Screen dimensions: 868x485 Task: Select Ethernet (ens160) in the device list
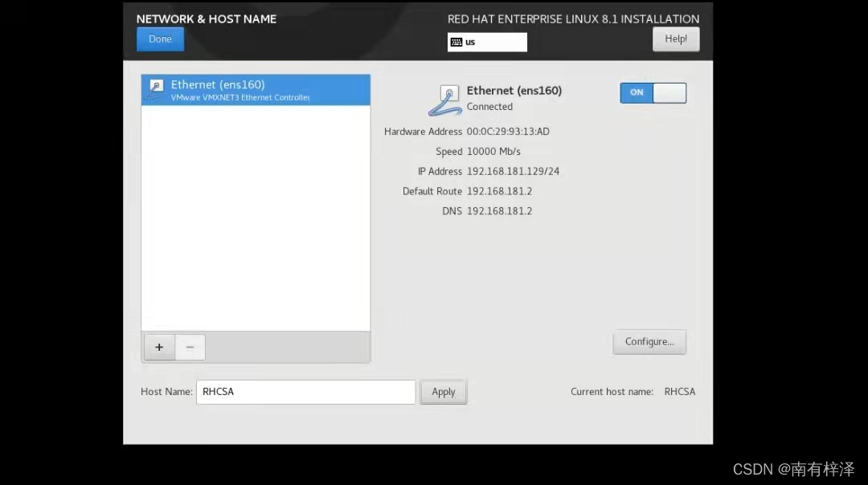click(x=256, y=90)
